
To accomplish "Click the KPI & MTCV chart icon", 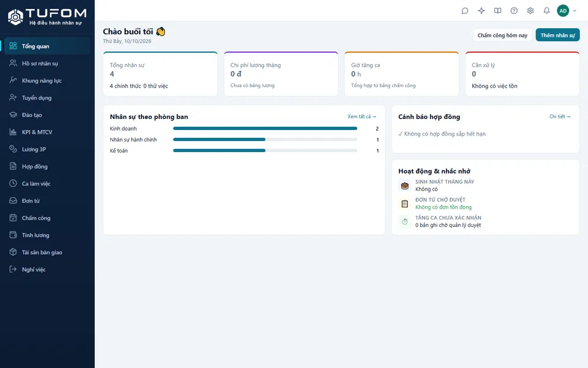I will (x=13, y=132).
